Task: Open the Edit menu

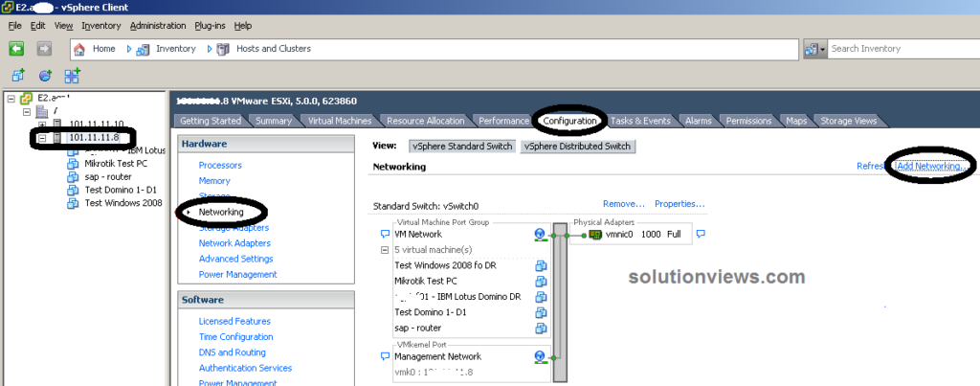Action: click(37, 26)
